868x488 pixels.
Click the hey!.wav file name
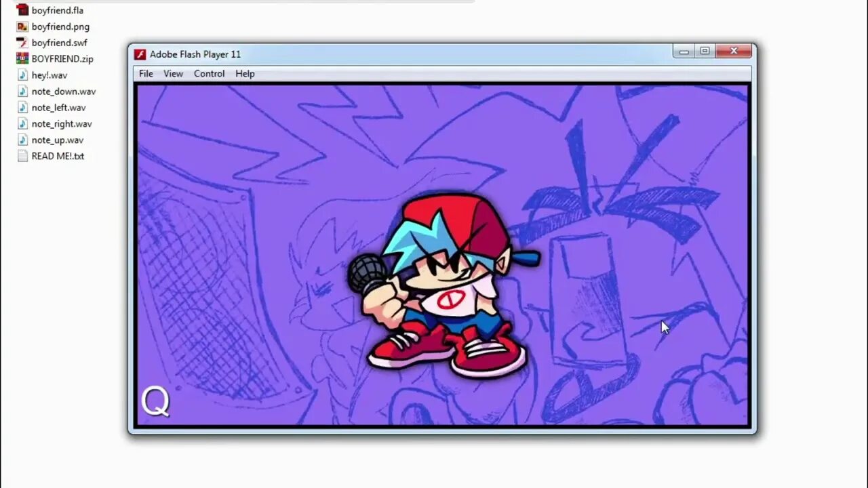click(49, 75)
